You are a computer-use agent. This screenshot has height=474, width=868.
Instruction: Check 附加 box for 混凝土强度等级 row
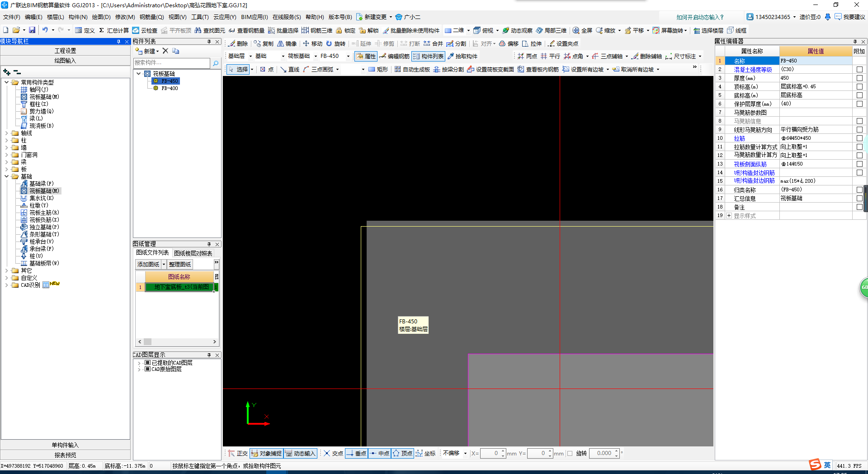(859, 69)
